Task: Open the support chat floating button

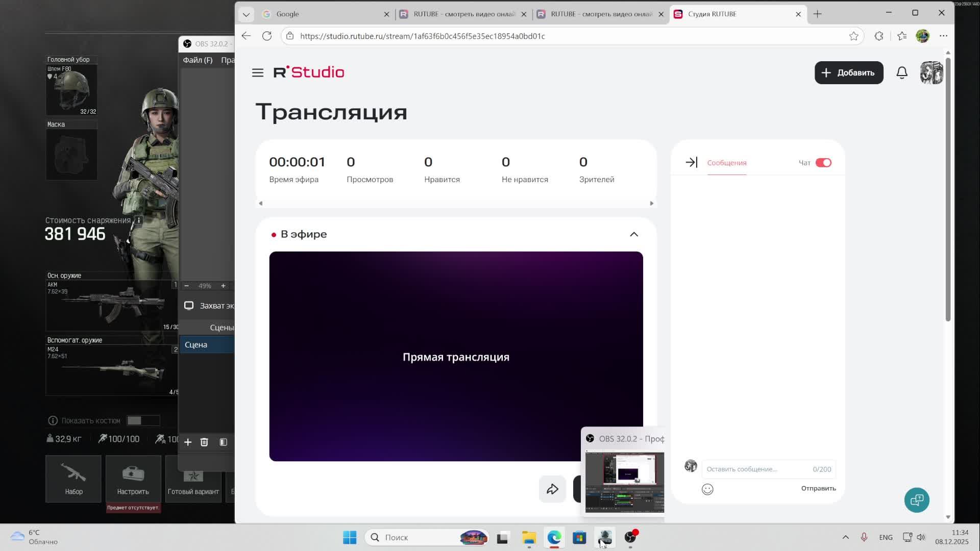Action: (917, 500)
